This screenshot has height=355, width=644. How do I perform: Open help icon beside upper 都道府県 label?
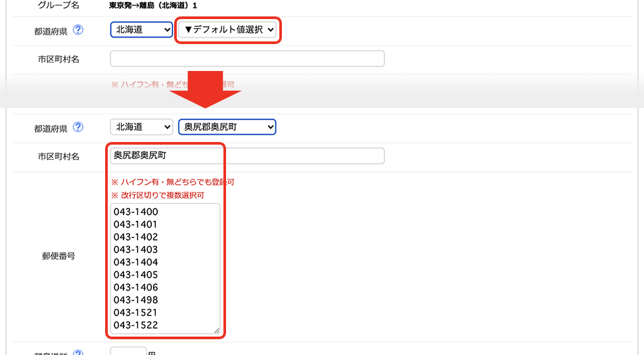(78, 30)
